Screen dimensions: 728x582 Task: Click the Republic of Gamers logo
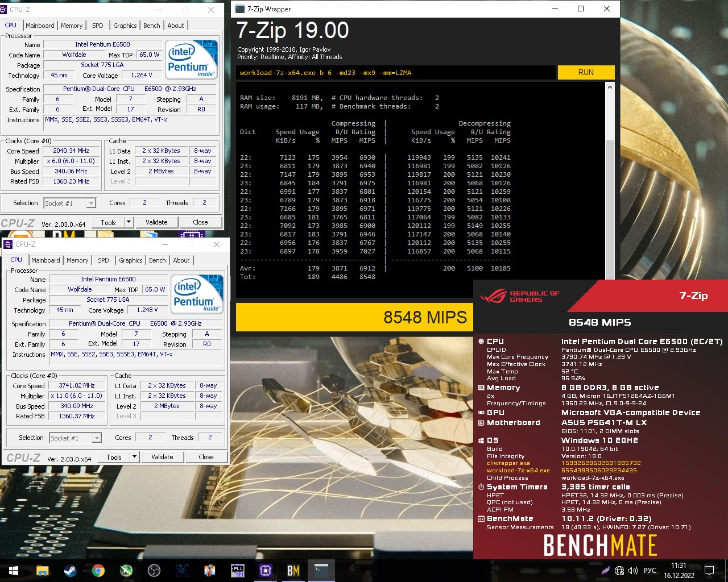pos(519,296)
